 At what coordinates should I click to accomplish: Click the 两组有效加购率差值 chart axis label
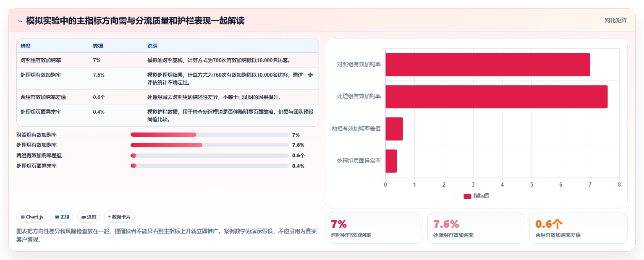point(356,129)
